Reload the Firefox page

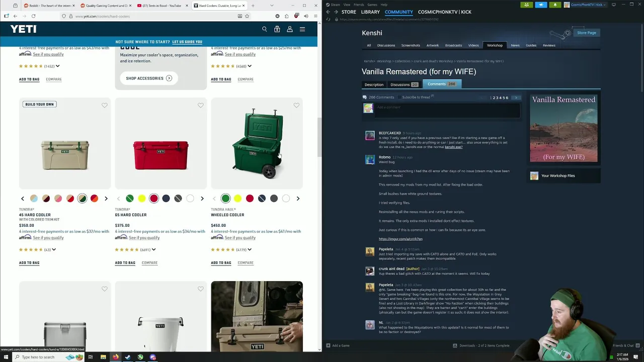(x=33, y=16)
